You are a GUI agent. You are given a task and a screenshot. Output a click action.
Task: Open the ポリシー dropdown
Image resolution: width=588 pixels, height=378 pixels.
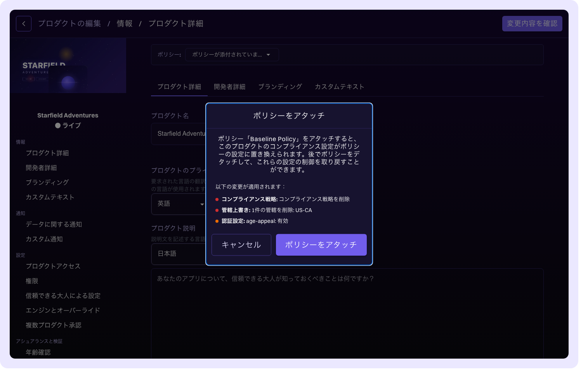(x=232, y=55)
